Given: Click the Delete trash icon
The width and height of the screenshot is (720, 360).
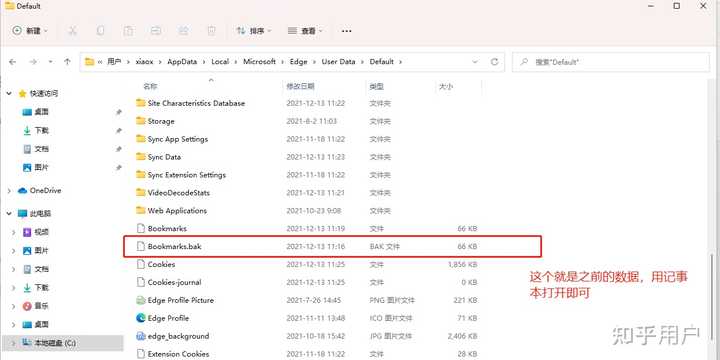Looking at the screenshot, I should pos(211,31).
